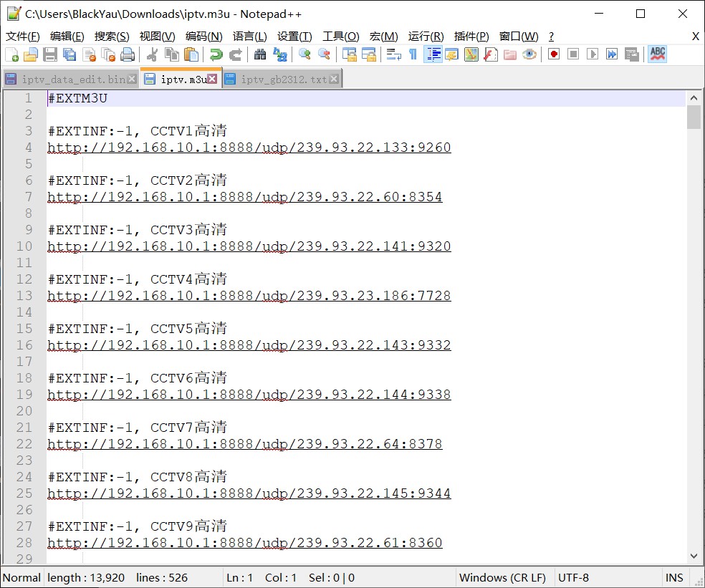Toggle the file monitoring eye icon
Image resolution: width=705 pixels, height=588 pixels.
tap(529, 54)
